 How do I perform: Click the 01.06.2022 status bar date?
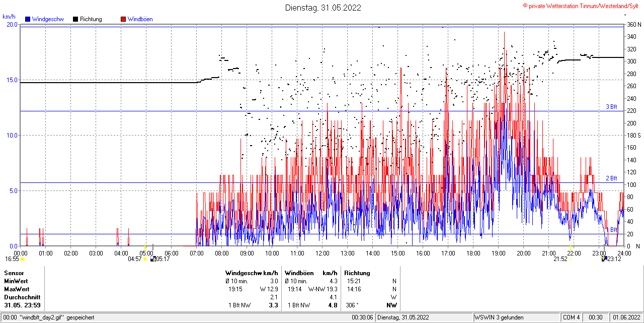626,317
